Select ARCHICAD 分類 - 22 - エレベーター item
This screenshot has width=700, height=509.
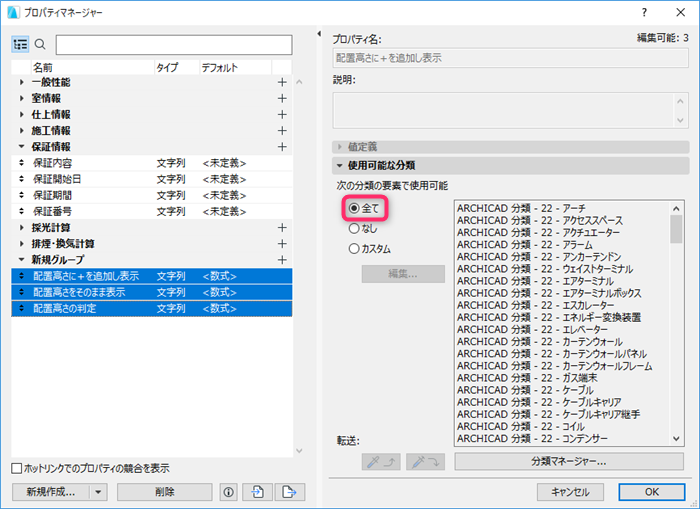(532, 330)
